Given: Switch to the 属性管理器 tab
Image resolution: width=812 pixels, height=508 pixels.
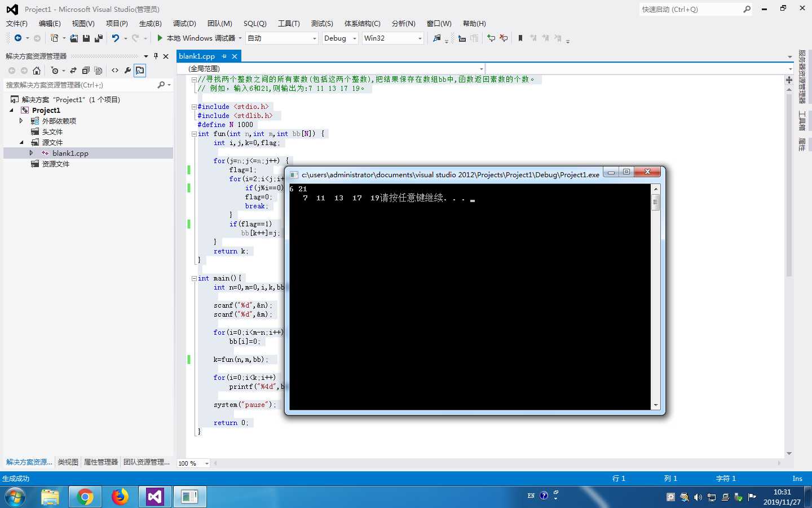Looking at the screenshot, I should tap(101, 462).
